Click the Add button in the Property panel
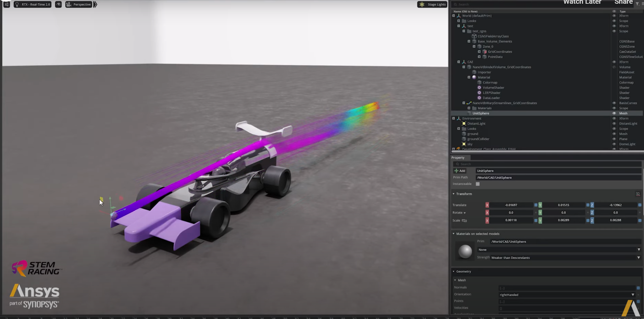This screenshot has width=644, height=319. coord(460,171)
